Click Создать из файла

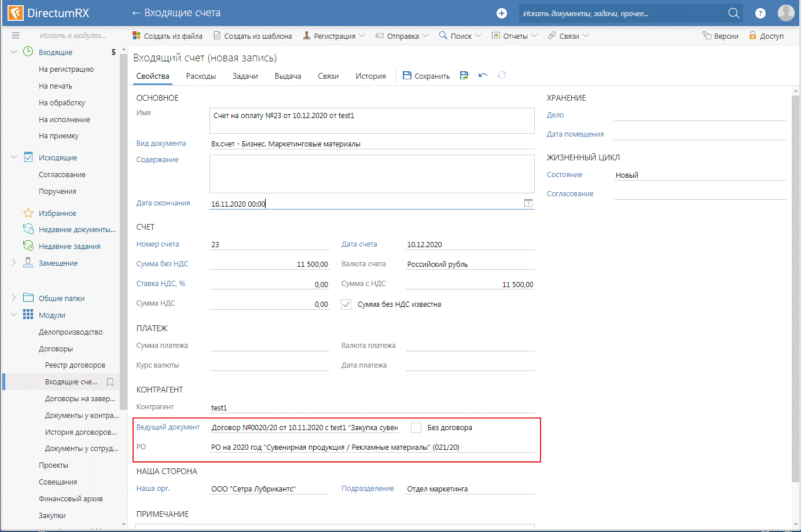[x=168, y=36]
